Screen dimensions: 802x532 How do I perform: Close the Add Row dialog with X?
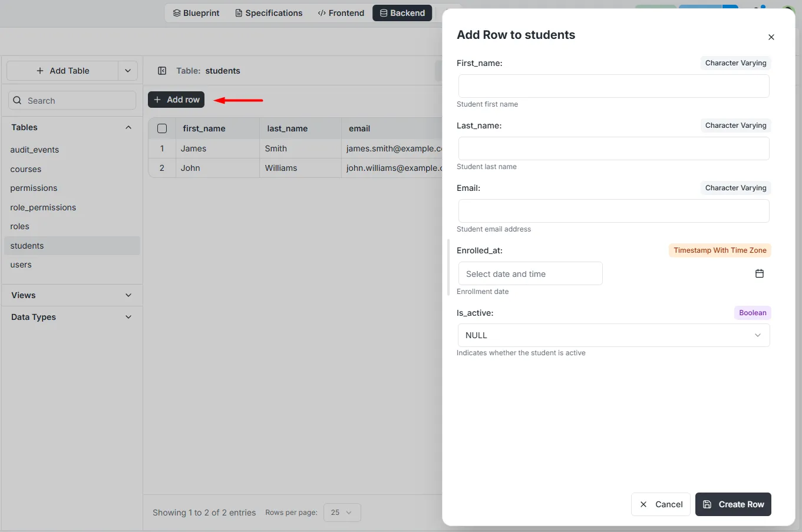(x=771, y=37)
